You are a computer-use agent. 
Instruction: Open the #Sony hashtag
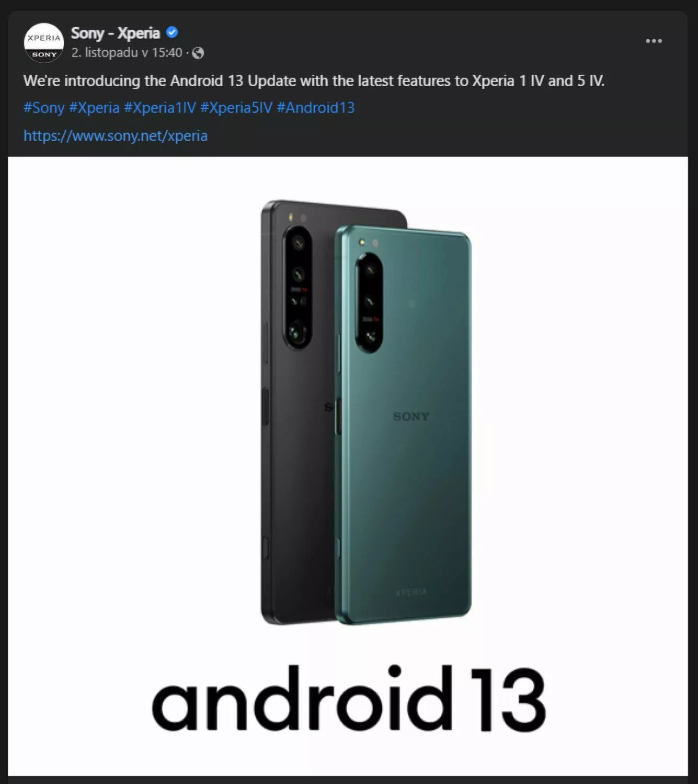point(44,108)
